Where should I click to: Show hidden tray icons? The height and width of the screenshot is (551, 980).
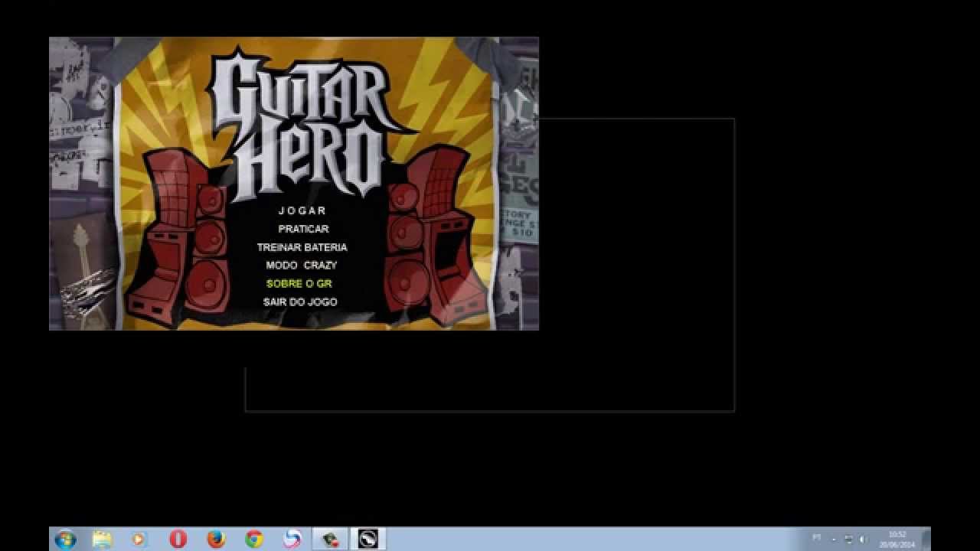[834, 540]
